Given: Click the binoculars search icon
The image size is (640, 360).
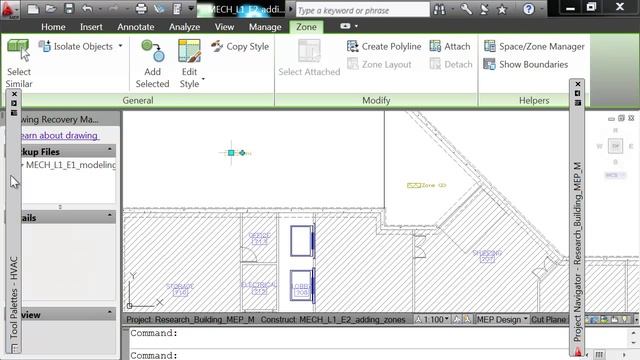Looking at the screenshot, I should pyautogui.click(x=440, y=9).
